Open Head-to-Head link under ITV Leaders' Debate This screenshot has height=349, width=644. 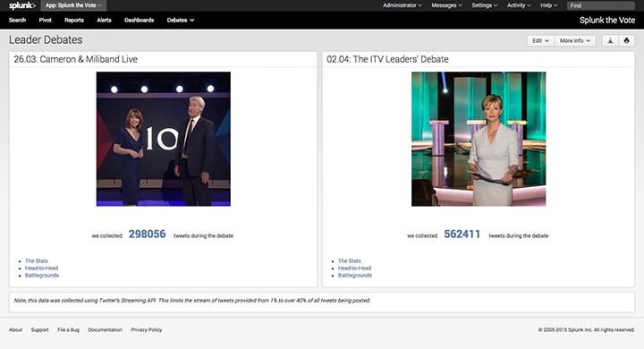[x=354, y=268]
